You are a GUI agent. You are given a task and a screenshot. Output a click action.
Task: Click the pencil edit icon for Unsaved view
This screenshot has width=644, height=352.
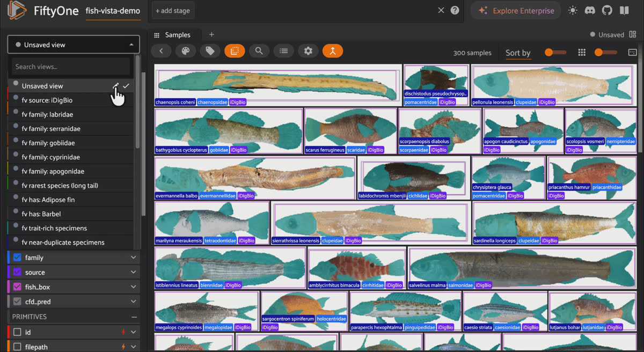pyautogui.click(x=116, y=86)
